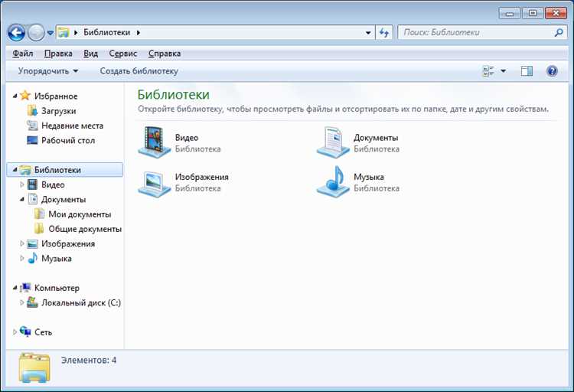Go back with the Back arrow button
The width and height of the screenshot is (574, 392).
tap(17, 33)
